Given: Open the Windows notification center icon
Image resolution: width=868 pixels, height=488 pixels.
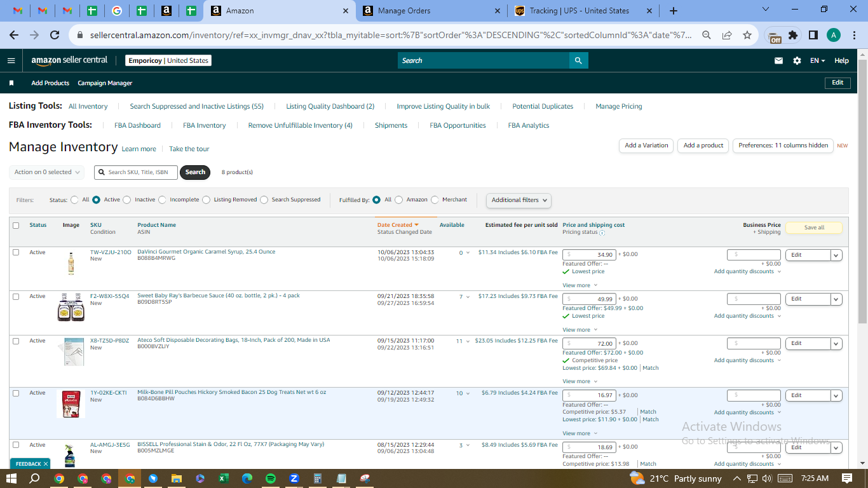Looking at the screenshot, I should pyautogui.click(x=847, y=478).
